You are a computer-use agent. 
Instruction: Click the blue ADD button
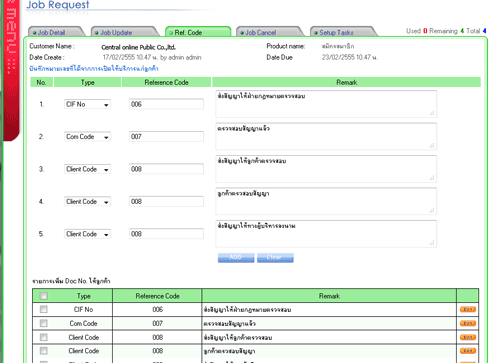pos(236,258)
